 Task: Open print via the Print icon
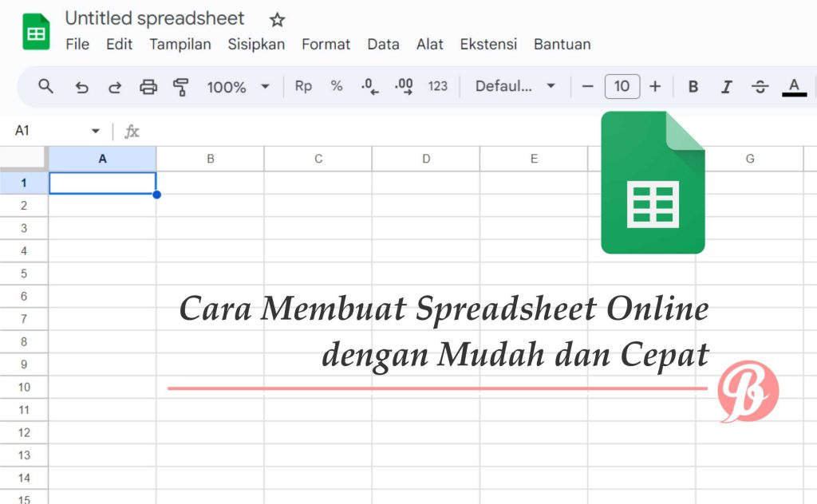pos(148,86)
